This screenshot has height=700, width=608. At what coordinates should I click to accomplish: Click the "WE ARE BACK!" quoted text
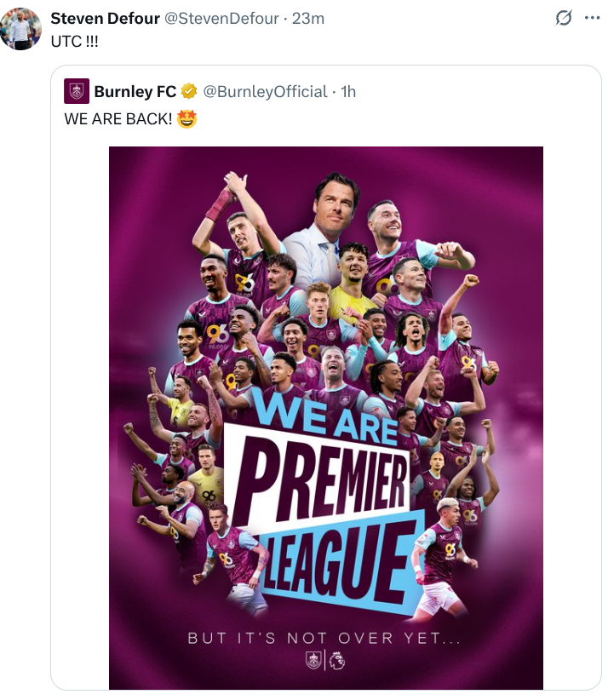[118, 119]
